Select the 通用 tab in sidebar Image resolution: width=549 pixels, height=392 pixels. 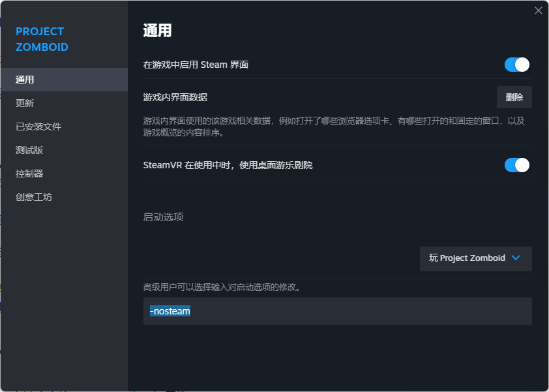pyautogui.click(x=64, y=80)
